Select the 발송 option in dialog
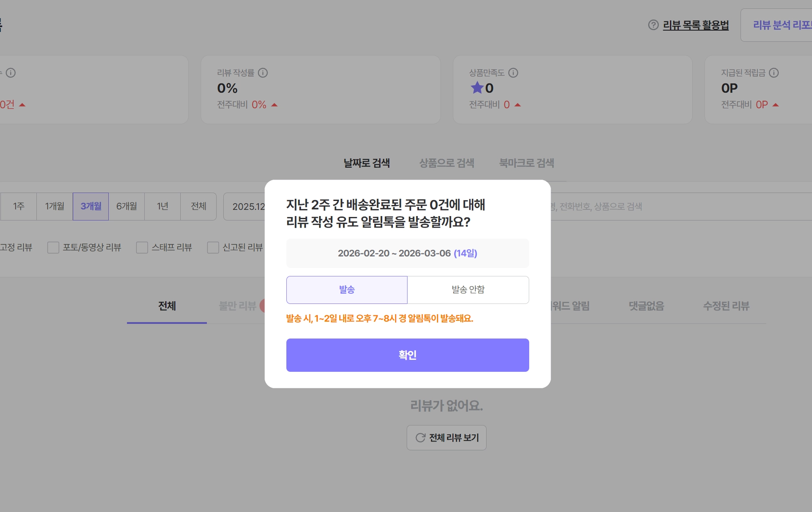Screen dimensions: 812x512 [x=347, y=290]
